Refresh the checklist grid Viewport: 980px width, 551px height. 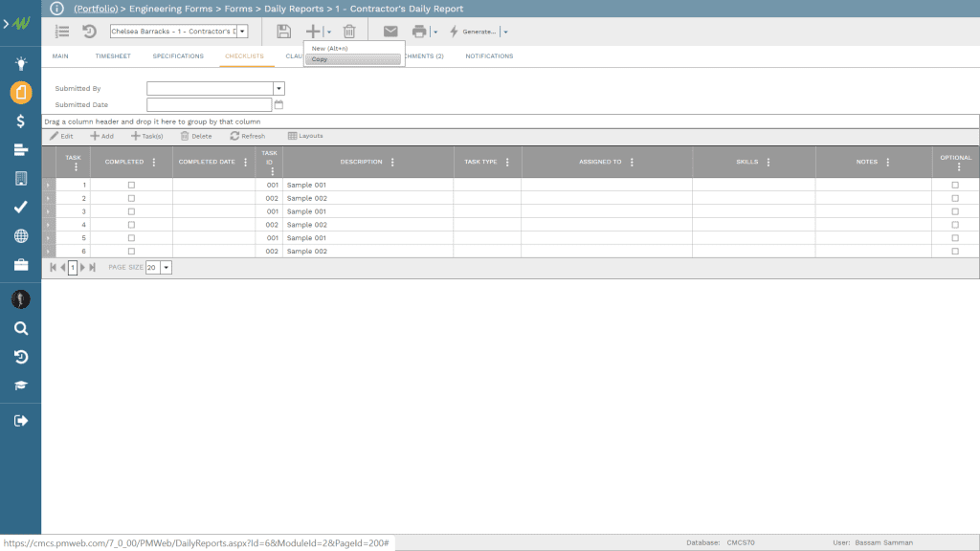tap(248, 136)
